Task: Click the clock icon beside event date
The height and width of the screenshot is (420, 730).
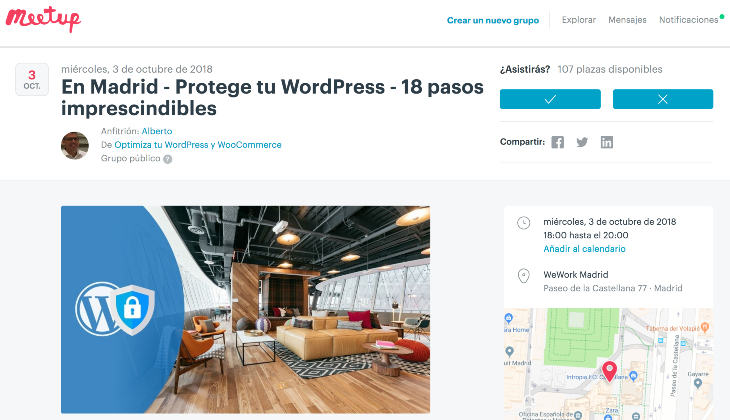Action: point(524,223)
